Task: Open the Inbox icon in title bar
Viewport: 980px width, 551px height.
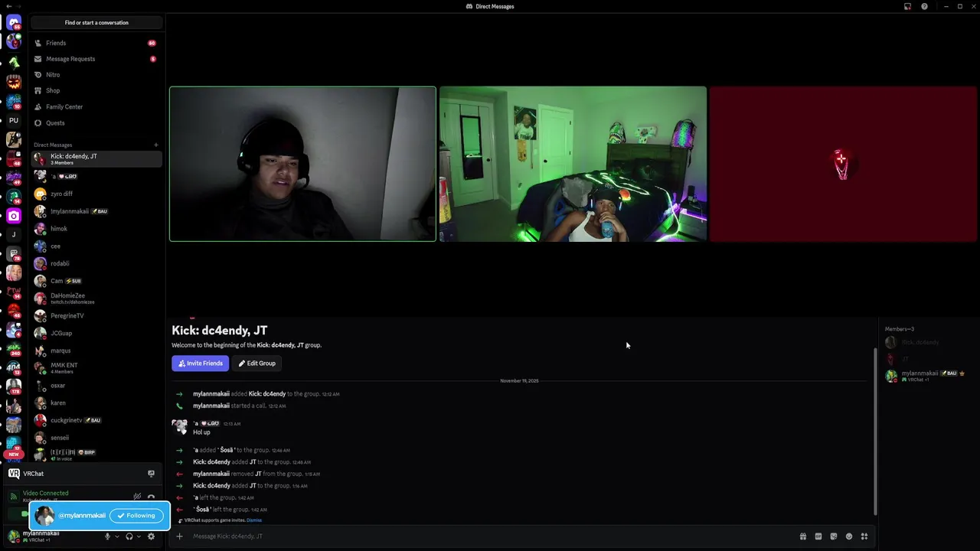Action: point(907,6)
